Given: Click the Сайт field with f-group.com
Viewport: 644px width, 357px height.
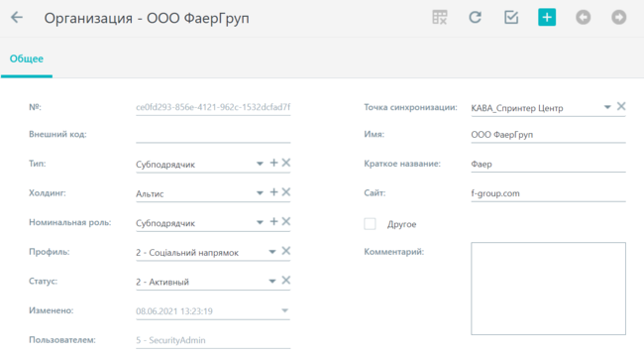Looking at the screenshot, I should tap(548, 193).
